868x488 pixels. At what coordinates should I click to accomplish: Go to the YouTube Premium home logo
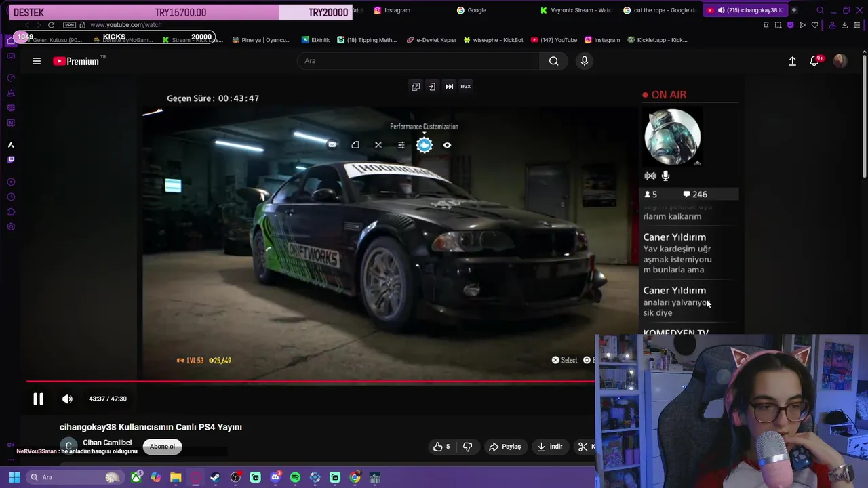click(x=76, y=61)
